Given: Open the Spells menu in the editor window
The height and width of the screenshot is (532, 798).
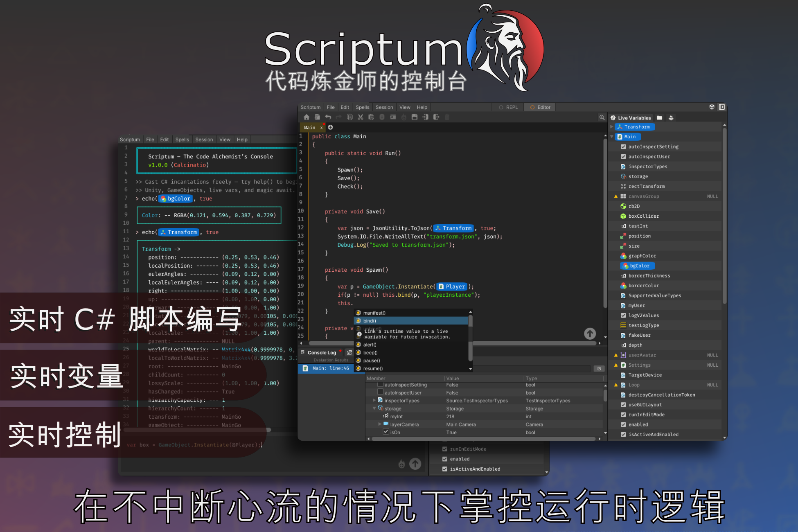Looking at the screenshot, I should pos(362,107).
